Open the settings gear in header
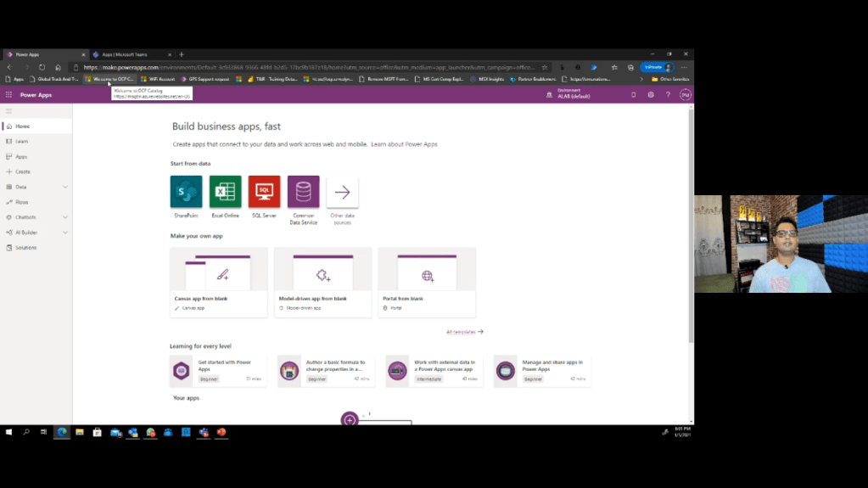 point(651,95)
